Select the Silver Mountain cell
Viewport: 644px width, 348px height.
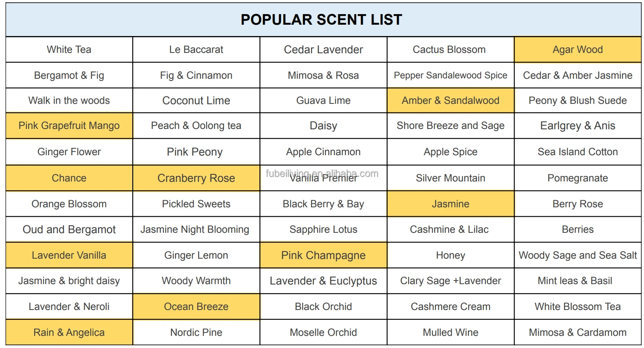450,178
